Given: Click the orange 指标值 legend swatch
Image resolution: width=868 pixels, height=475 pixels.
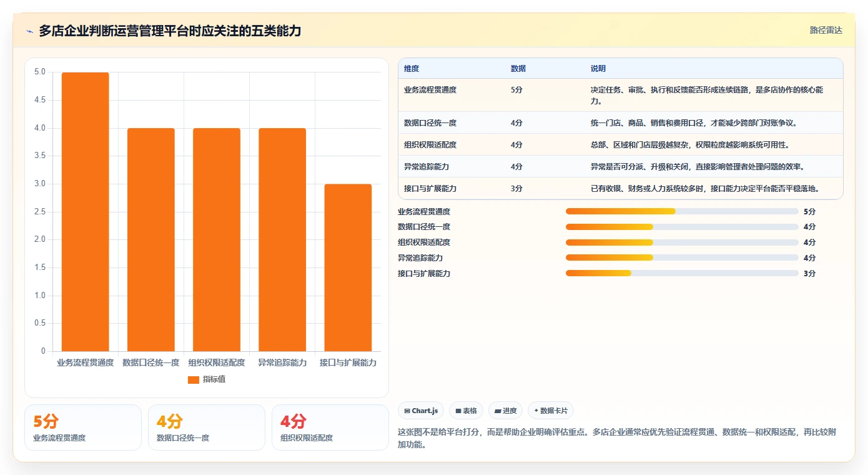Looking at the screenshot, I should 194,379.
